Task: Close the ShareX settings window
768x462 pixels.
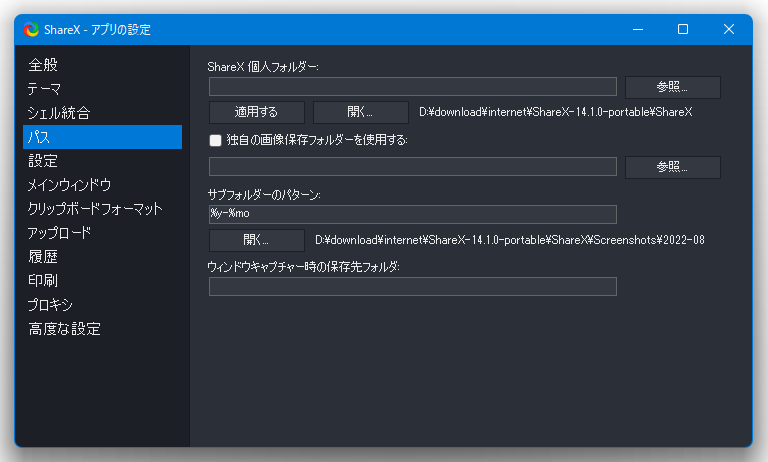Action: click(729, 29)
